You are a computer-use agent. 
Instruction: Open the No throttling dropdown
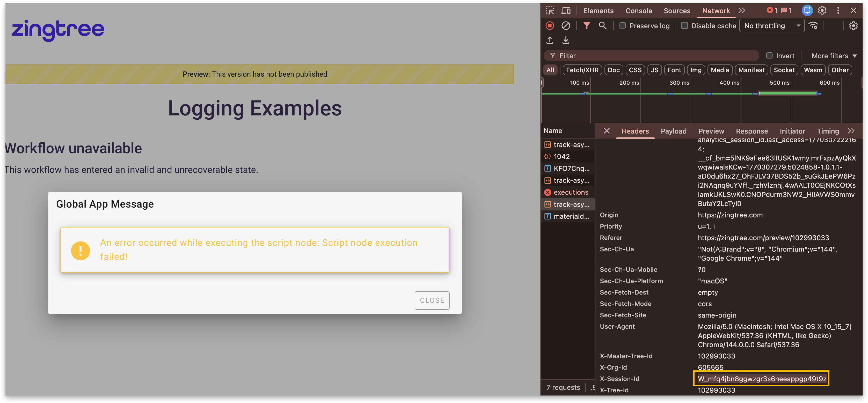pos(772,26)
